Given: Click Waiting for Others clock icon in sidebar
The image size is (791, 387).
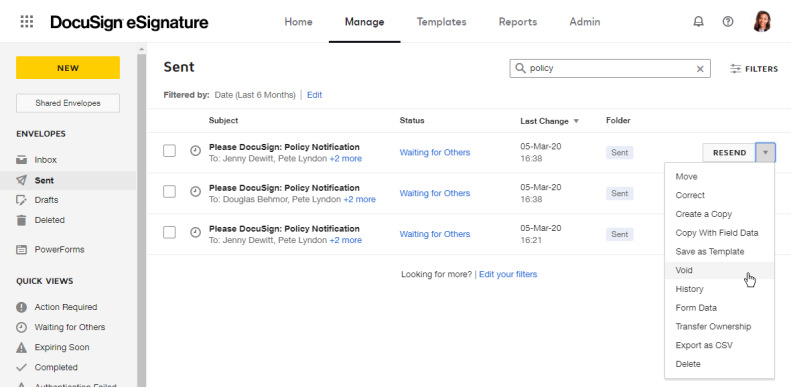Looking at the screenshot, I should 21,327.
